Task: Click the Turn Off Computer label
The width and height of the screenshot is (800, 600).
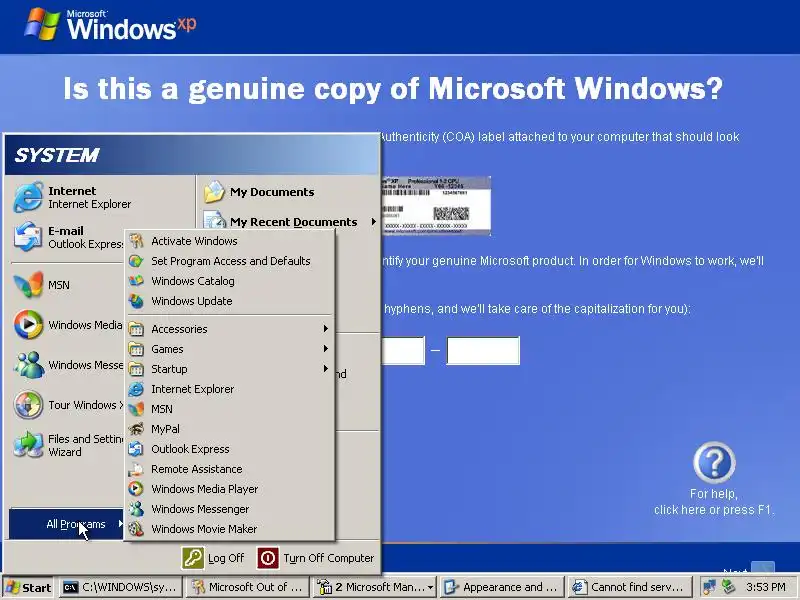Action: 329,558
